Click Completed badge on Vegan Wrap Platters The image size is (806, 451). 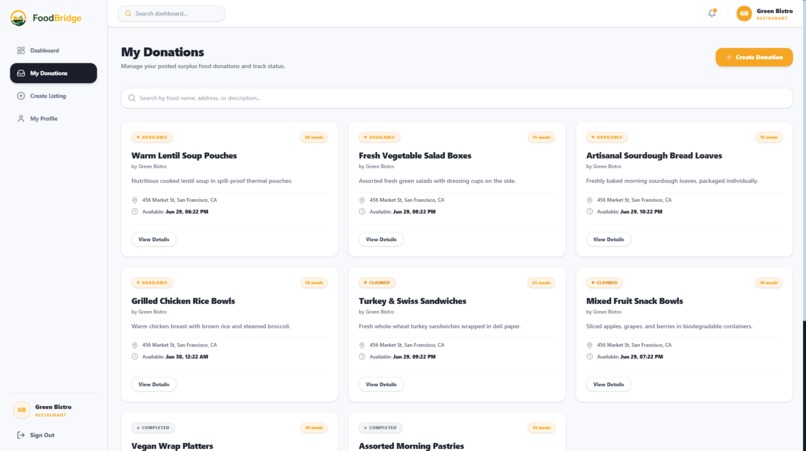(x=153, y=427)
